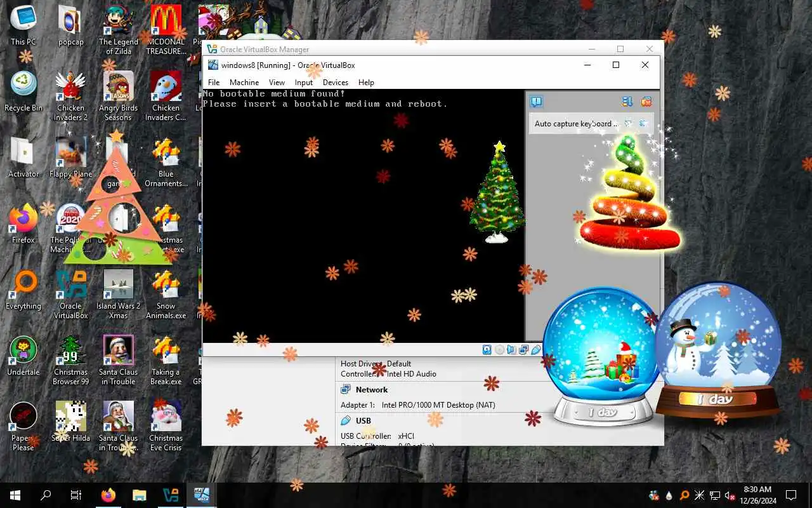Click the snowman snow globe countdown widget
The height and width of the screenshot is (508, 812).
pyautogui.click(x=717, y=352)
